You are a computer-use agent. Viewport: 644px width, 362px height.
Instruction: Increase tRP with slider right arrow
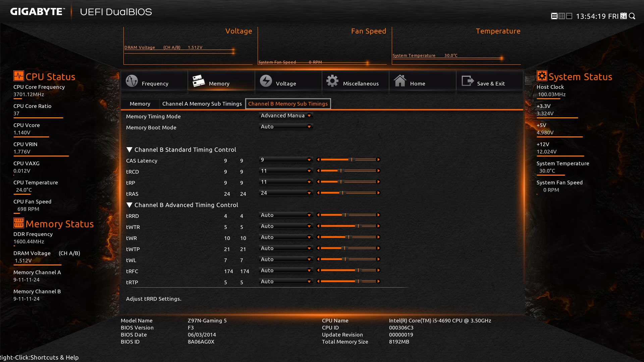(x=378, y=182)
